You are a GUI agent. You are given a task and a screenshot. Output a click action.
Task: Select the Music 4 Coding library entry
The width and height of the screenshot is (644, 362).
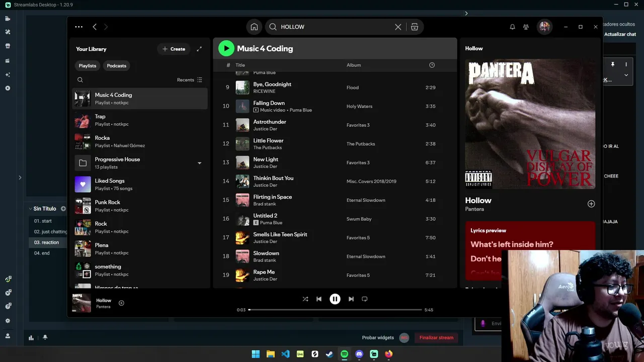click(140, 99)
